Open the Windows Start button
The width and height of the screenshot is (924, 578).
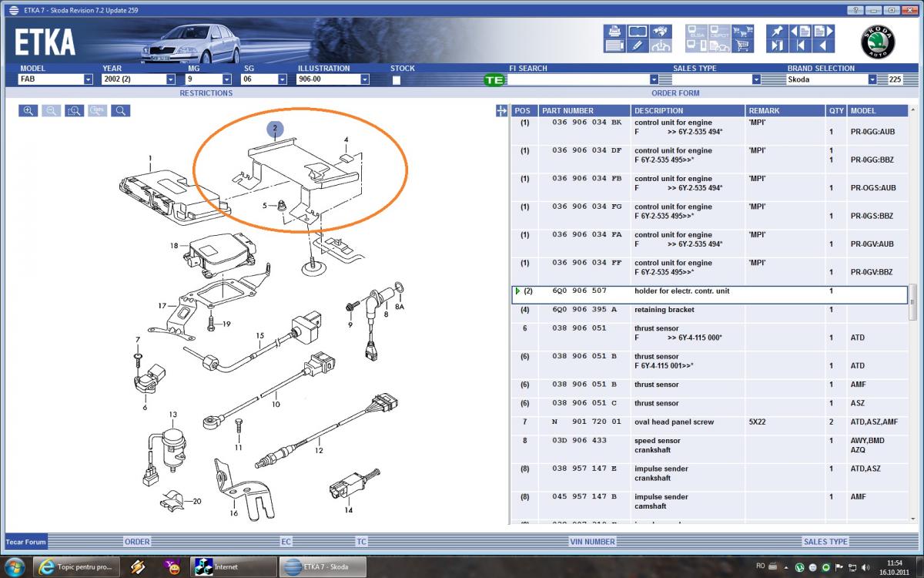click(x=15, y=566)
